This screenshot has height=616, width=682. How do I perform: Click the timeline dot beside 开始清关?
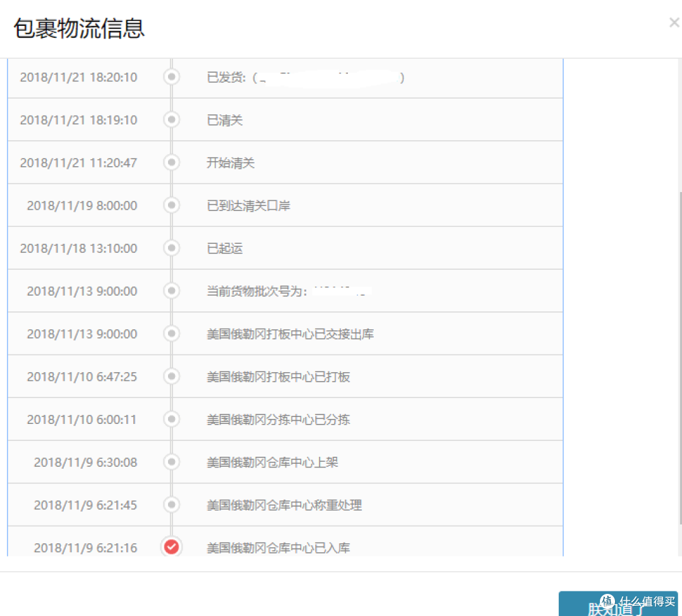[171, 162]
